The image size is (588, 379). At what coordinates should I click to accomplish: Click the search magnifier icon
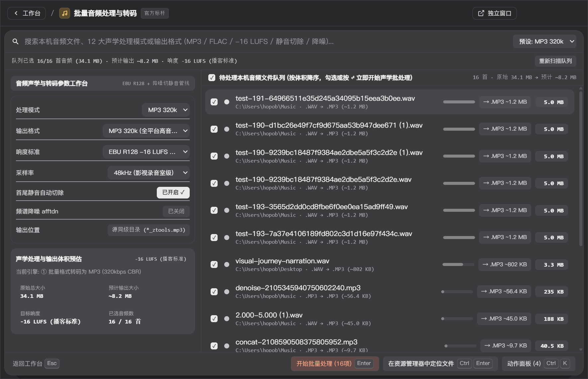pos(15,42)
